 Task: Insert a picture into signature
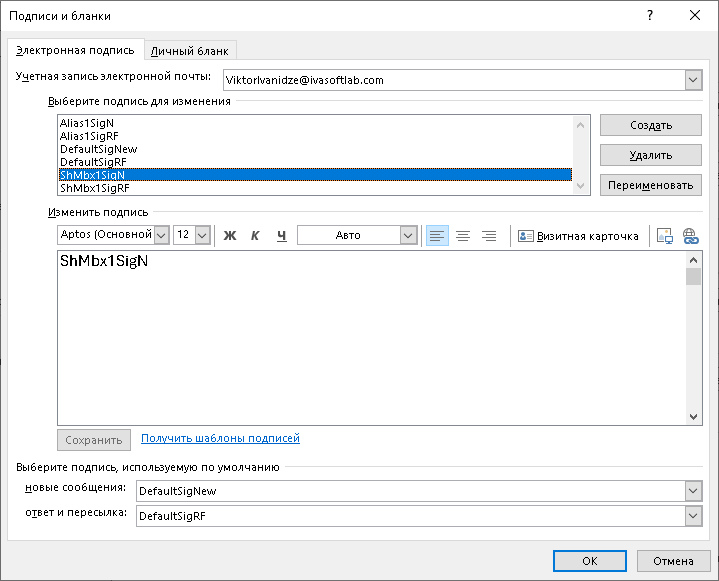(x=664, y=236)
